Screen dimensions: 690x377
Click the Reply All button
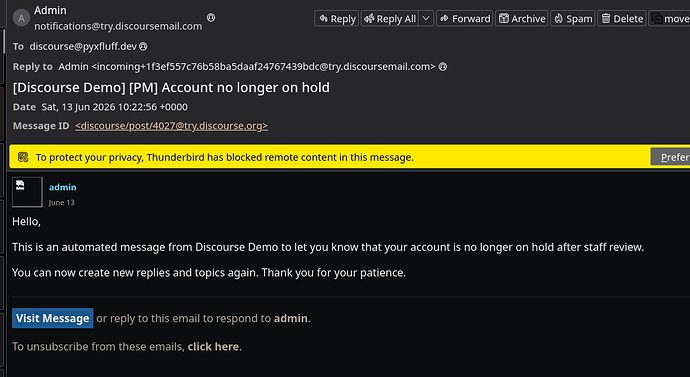(x=390, y=18)
